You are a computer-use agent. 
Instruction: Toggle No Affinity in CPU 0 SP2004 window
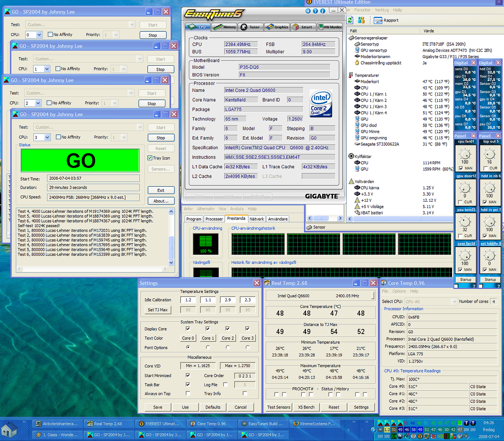[x=50, y=35]
